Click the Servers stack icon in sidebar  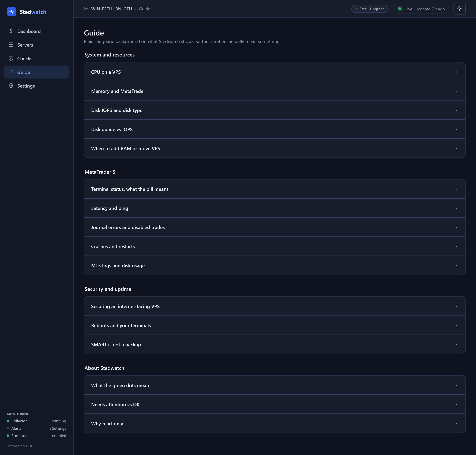(11, 45)
